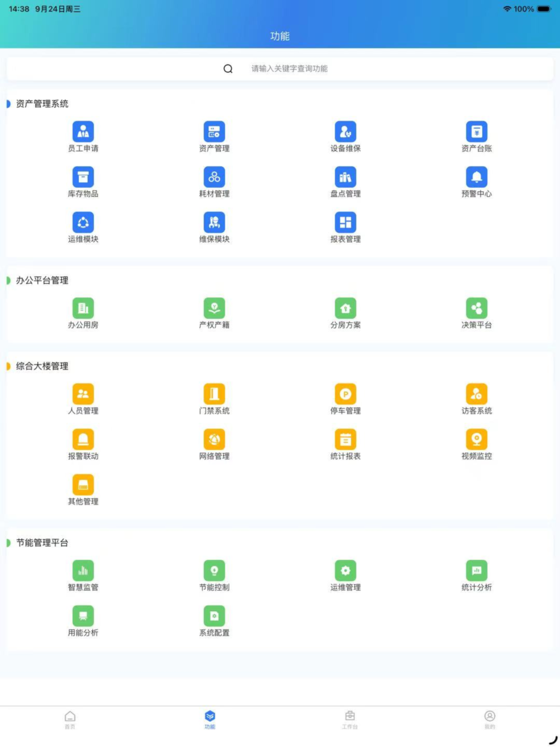Select 功能 bottom tab
Screen dimensions: 560x747
(x=210, y=720)
